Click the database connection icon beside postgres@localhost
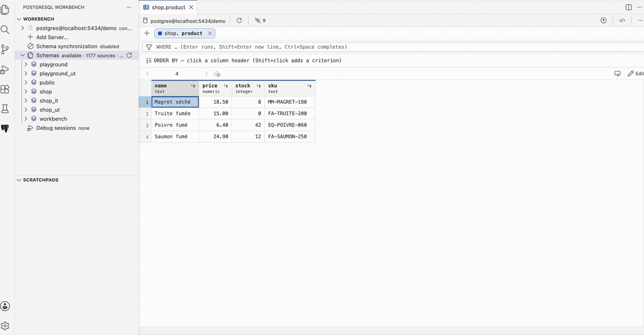The image size is (644, 335). 145,20
